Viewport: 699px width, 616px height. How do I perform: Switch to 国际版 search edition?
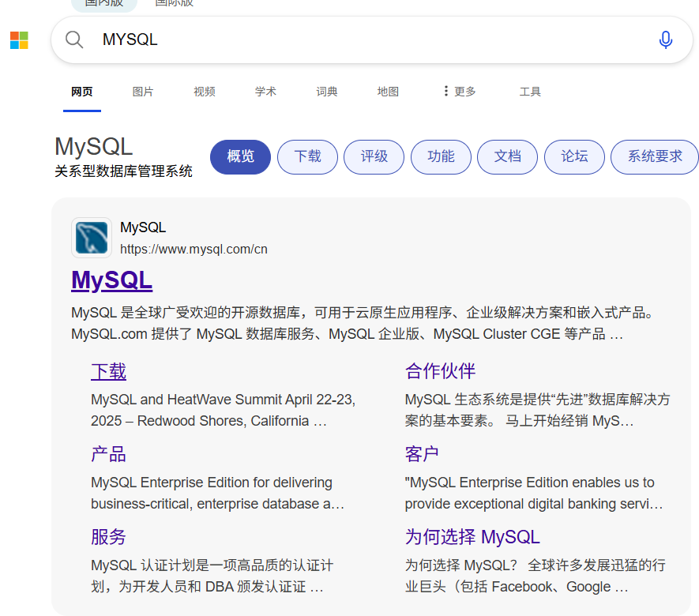click(x=175, y=4)
